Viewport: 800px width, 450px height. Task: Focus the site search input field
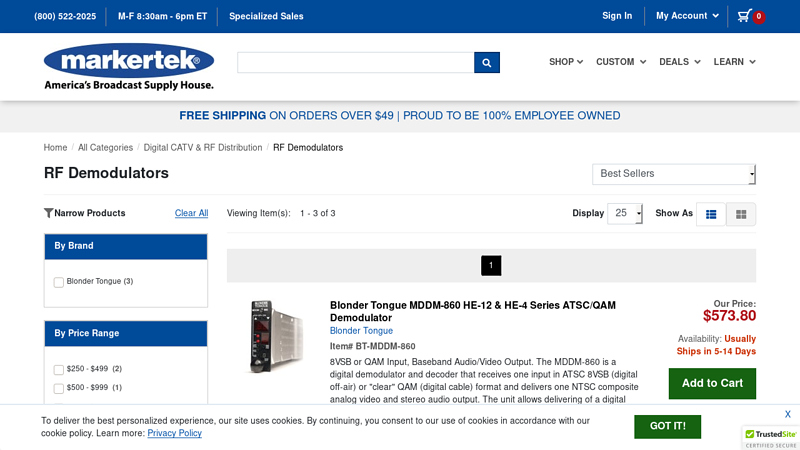[x=356, y=62]
